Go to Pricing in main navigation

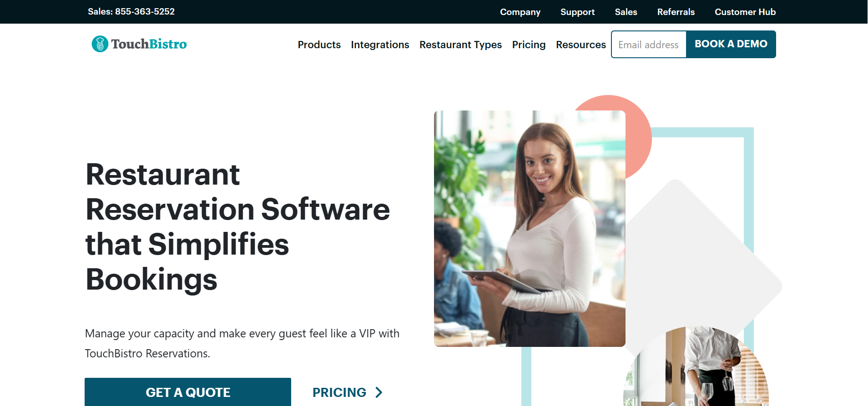click(x=529, y=45)
